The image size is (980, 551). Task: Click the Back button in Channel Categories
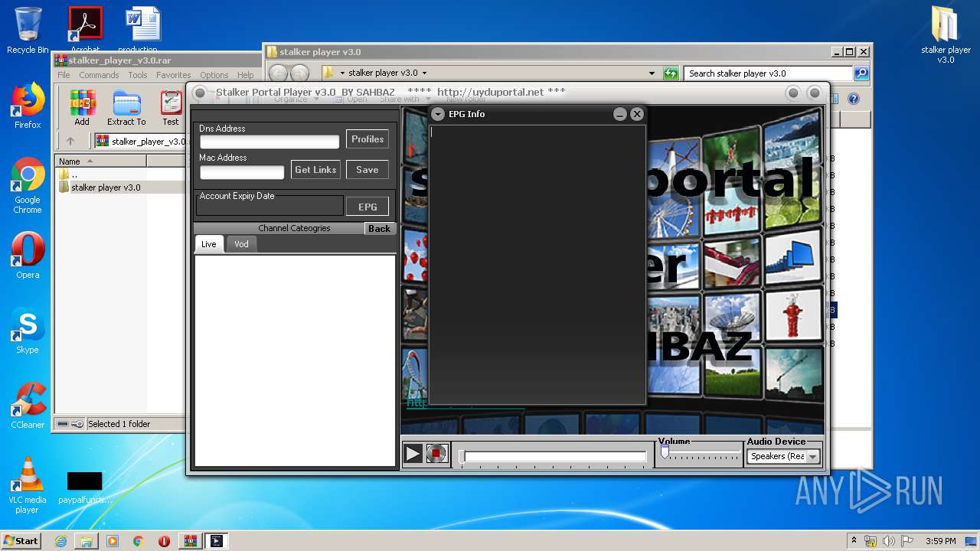point(379,228)
